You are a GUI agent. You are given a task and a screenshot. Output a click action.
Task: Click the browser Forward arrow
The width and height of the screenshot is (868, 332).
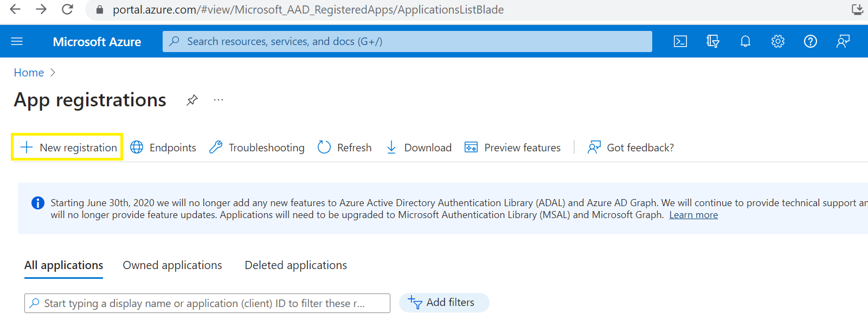[x=41, y=9]
